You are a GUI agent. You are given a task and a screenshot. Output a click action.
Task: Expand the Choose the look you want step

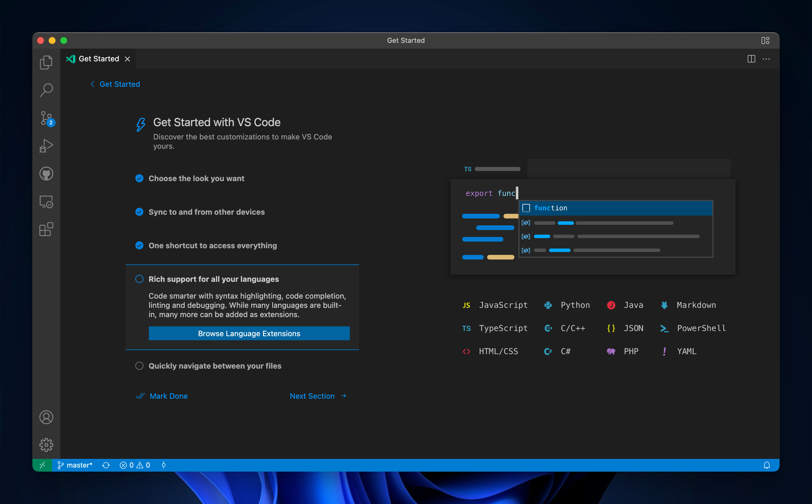pyautogui.click(x=196, y=178)
